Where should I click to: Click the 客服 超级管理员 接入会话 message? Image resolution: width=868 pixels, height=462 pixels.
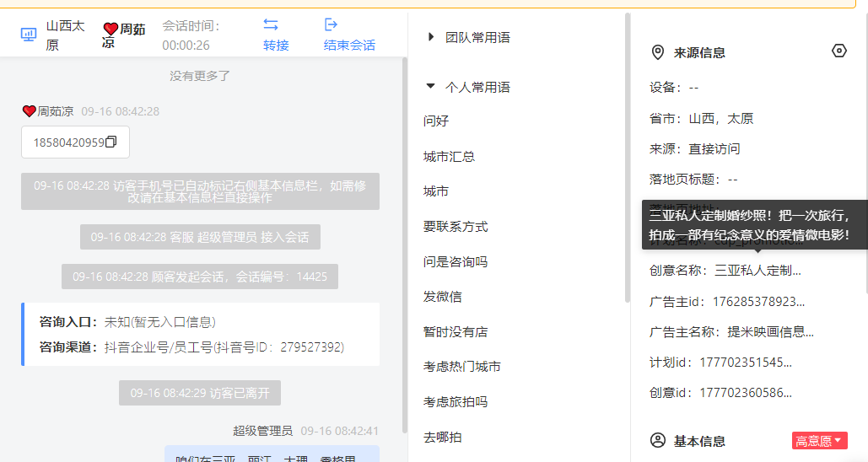[200, 237]
